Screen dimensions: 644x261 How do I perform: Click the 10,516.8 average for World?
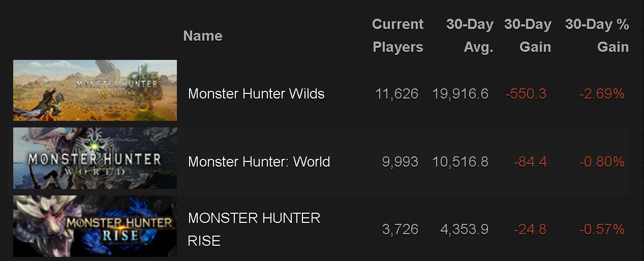click(460, 162)
